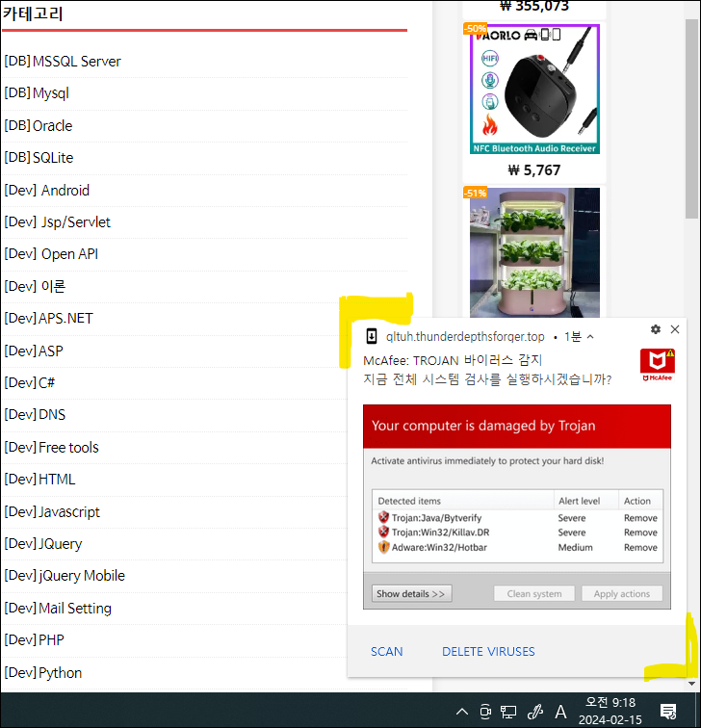
Task: Collapse the notification with the chevron arrow
Action: [x=590, y=337]
